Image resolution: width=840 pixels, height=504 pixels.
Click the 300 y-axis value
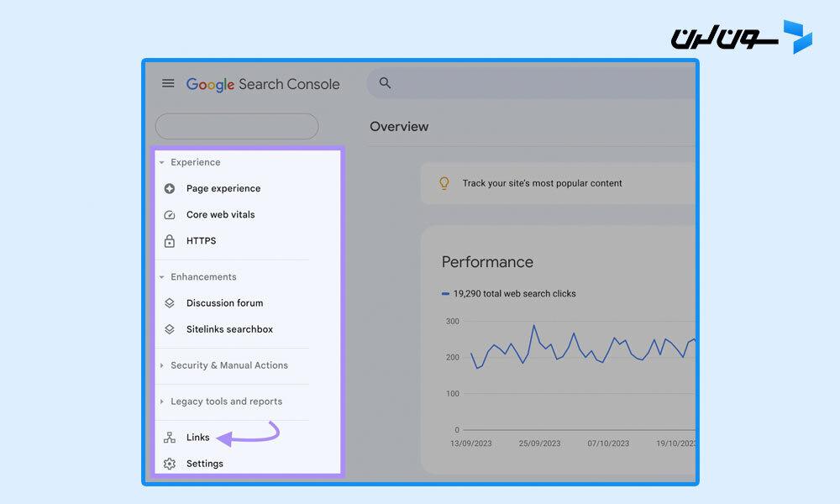tap(453, 322)
